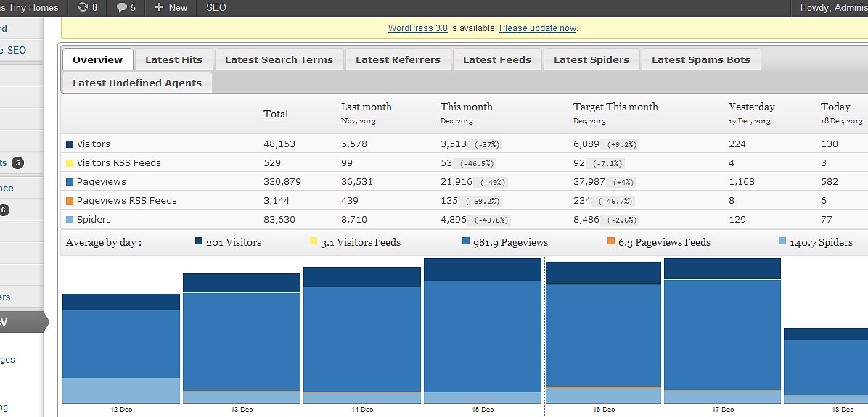The height and width of the screenshot is (417, 868).
Task: Open the Latest Spams Bots tab
Action: click(700, 59)
